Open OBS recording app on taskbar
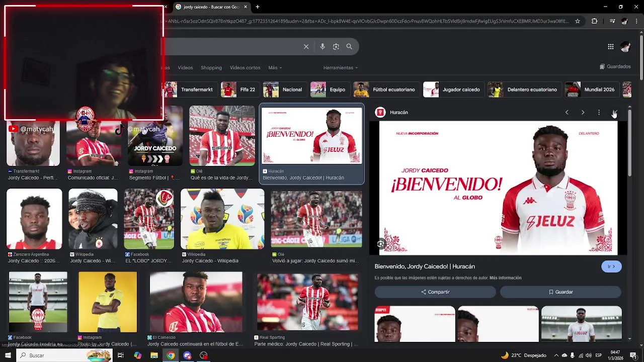The height and width of the screenshot is (362, 644). (204, 355)
